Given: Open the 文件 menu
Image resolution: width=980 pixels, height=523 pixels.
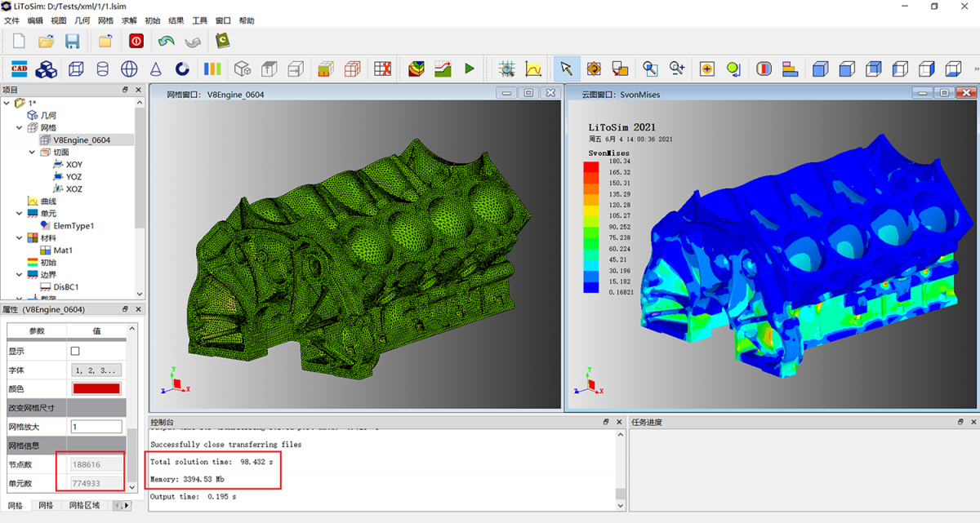Looking at the screenshot, I should tap(11, 20).
